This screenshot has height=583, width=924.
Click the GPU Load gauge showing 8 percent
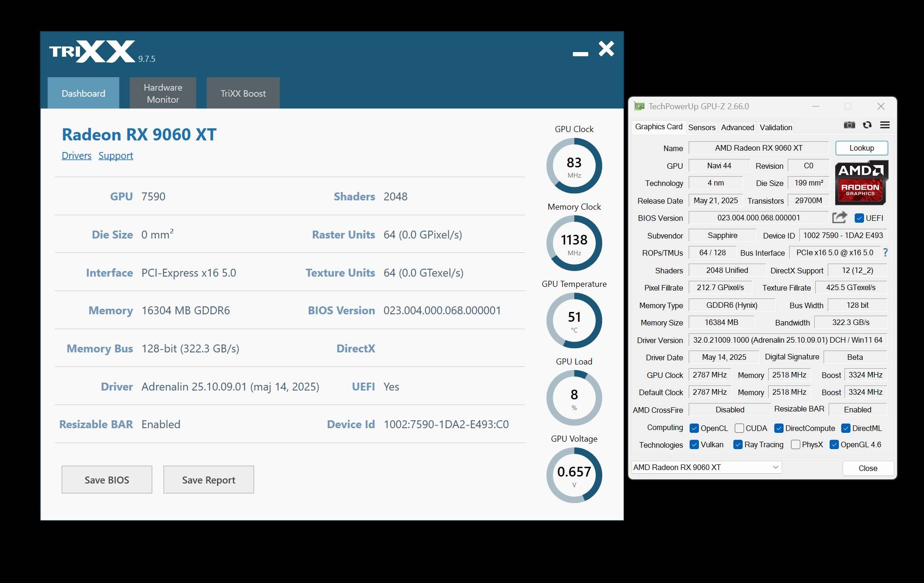[574, 398]
